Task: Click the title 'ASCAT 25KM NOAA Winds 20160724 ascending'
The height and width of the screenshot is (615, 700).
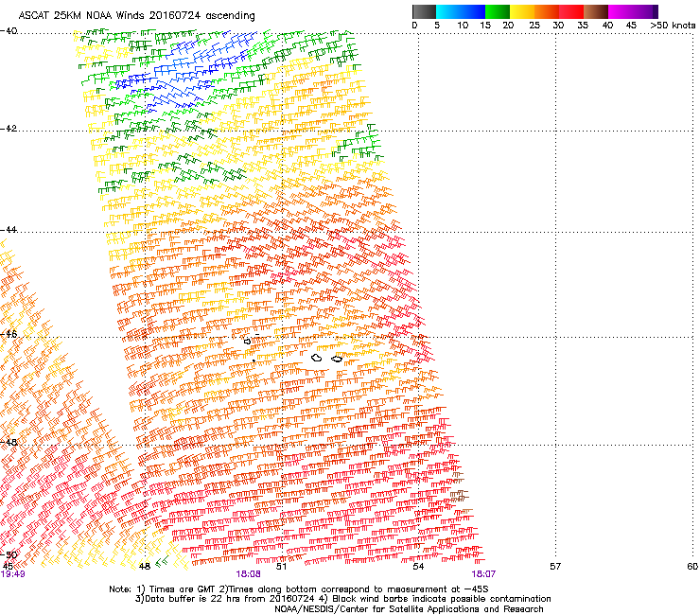Action: [136, 15]
